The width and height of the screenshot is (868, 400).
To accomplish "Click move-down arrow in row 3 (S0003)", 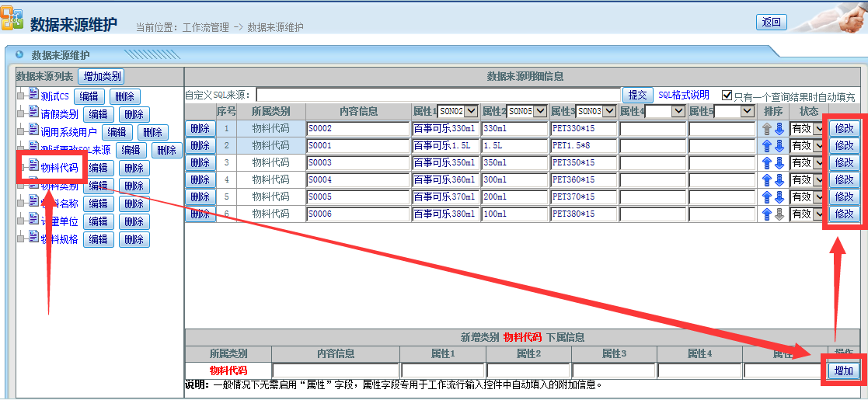I will [x=779, y=163].
